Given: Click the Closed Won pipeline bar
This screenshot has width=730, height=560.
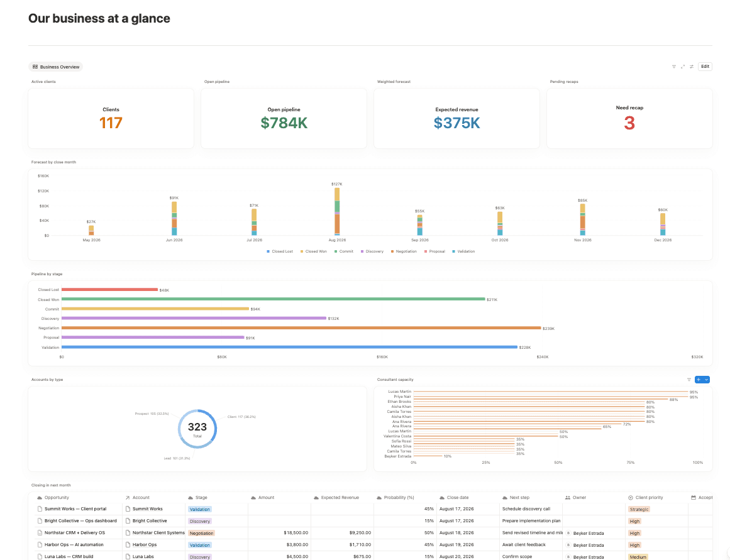Looking at the screenshot, I should 274,299.
